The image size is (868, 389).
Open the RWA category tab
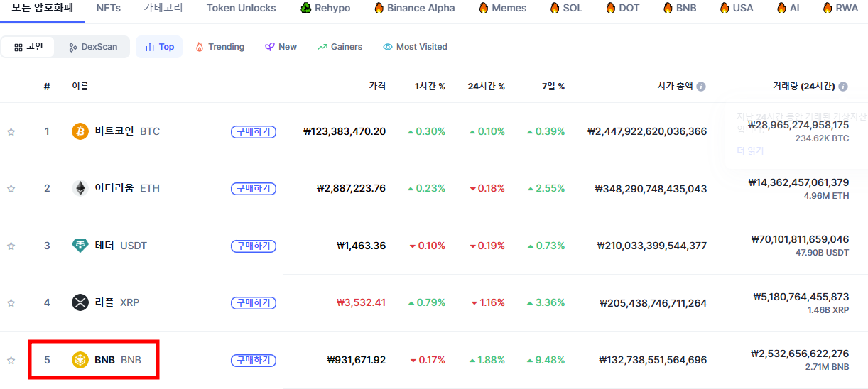coord(840,8)
